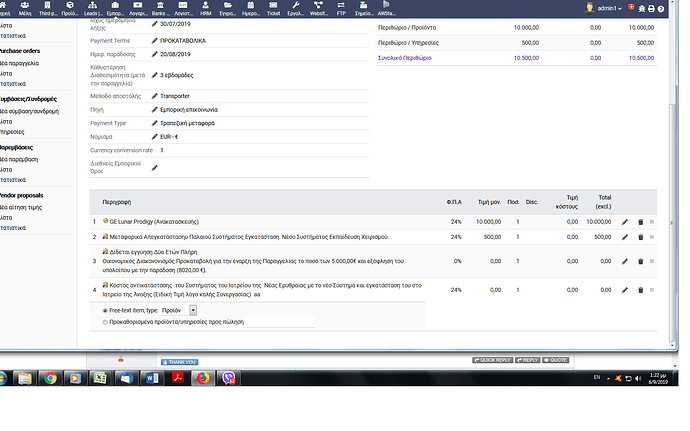Click the Total Margin (Συνολικό Περιθώριο) link
Screen dimensions: 690x431
[404, 58]
